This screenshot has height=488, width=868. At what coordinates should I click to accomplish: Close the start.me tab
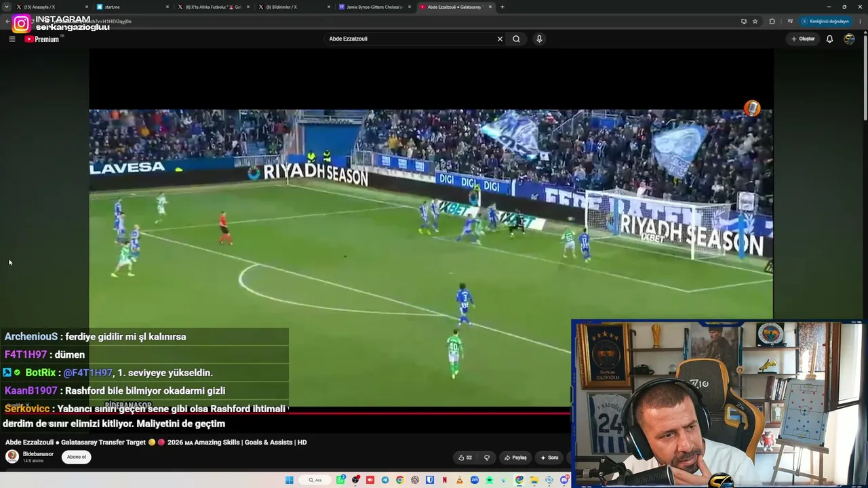(x=167, y=7)
